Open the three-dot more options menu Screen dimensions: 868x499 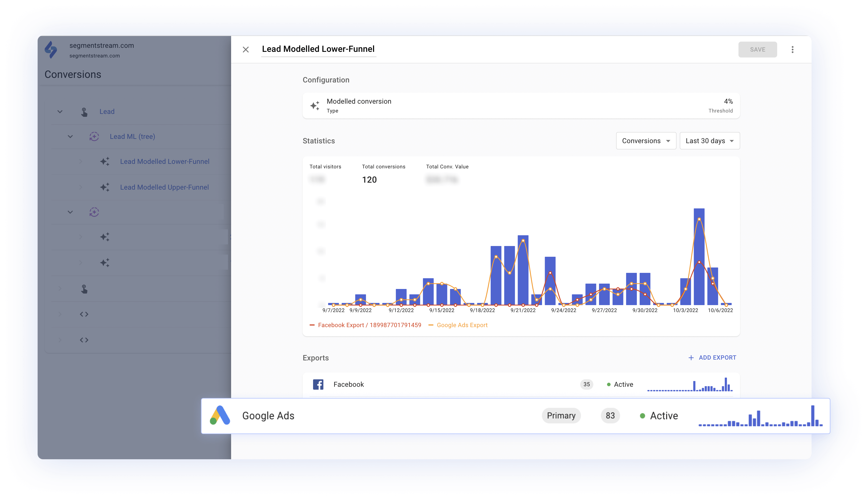coord(792,50)
